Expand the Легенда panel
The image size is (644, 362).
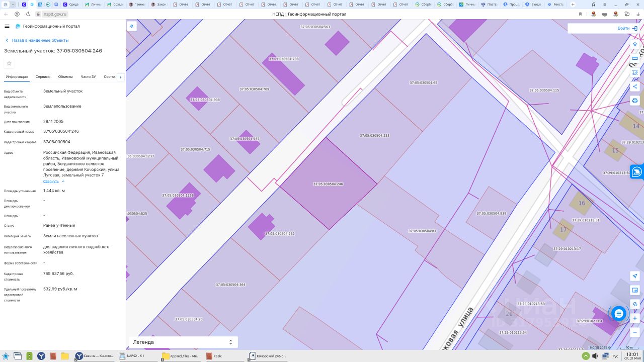[183, 342]
